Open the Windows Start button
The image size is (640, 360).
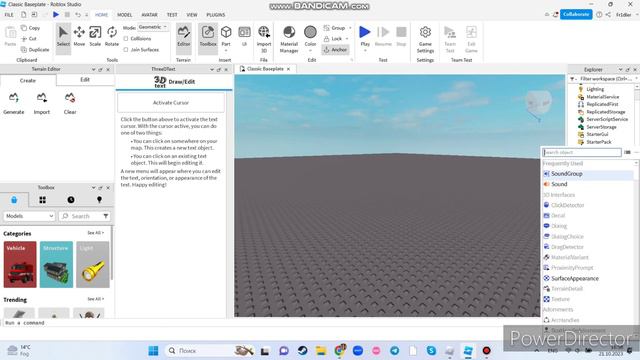153,351
